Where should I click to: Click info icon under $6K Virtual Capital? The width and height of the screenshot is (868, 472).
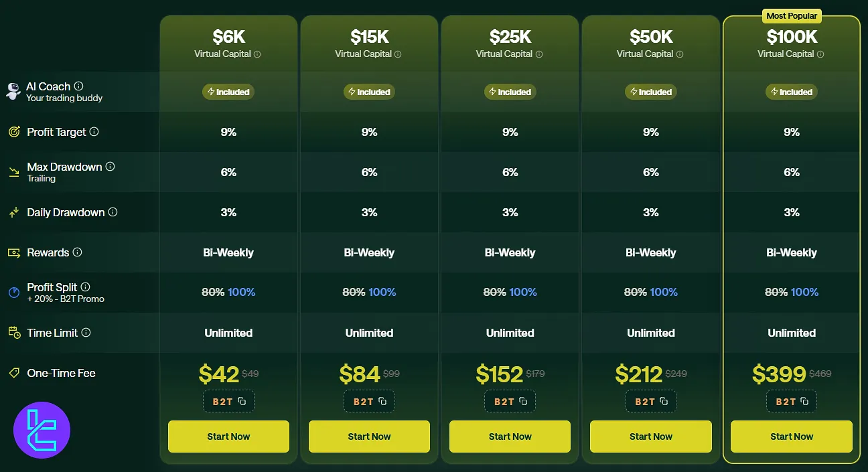[257, 54]
